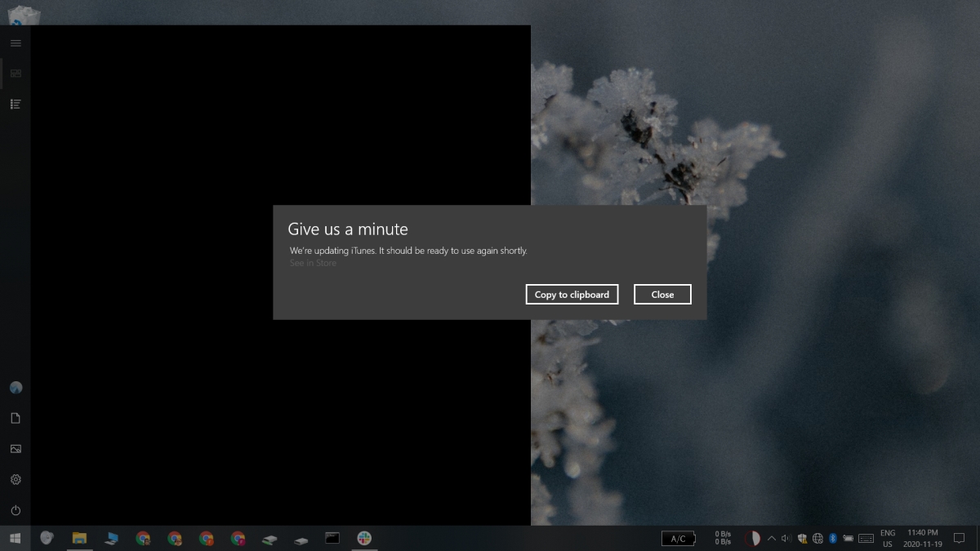Click the A/C battery indicator
This screenshot has width=980, height=551.
click(x=679, y=539)
